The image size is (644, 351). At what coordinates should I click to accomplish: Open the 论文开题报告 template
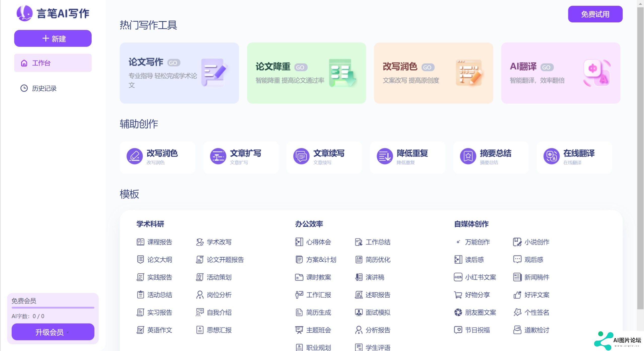point(220,260)
